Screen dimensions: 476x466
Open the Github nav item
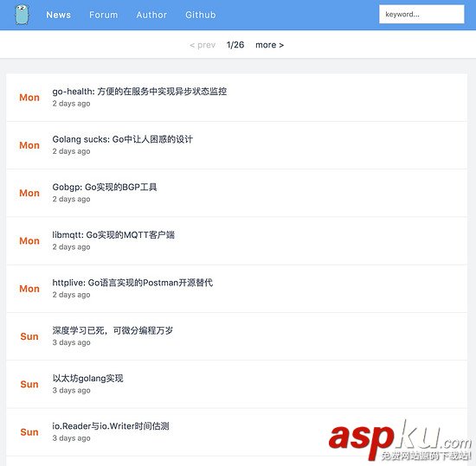pos(201,15)
